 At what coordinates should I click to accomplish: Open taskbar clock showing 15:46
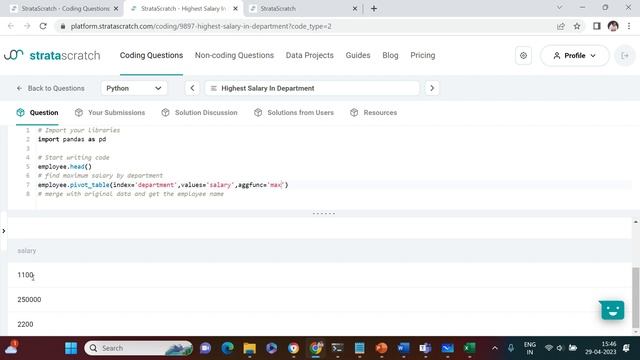tap(600, 348)
